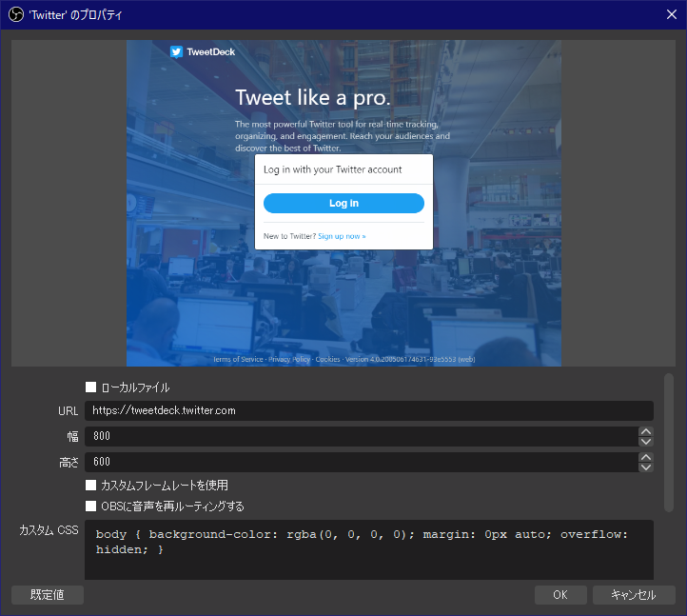687x616 pixels.
Task: Click the 既定値 defaults button
Action: [x=48, y=595]
